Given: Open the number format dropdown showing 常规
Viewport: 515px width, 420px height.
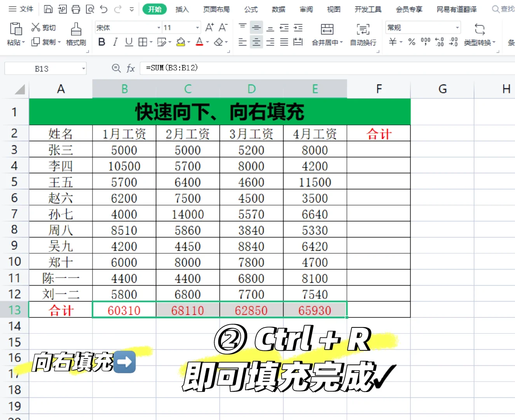Looking at the screenshot, I should coord(423,27).
